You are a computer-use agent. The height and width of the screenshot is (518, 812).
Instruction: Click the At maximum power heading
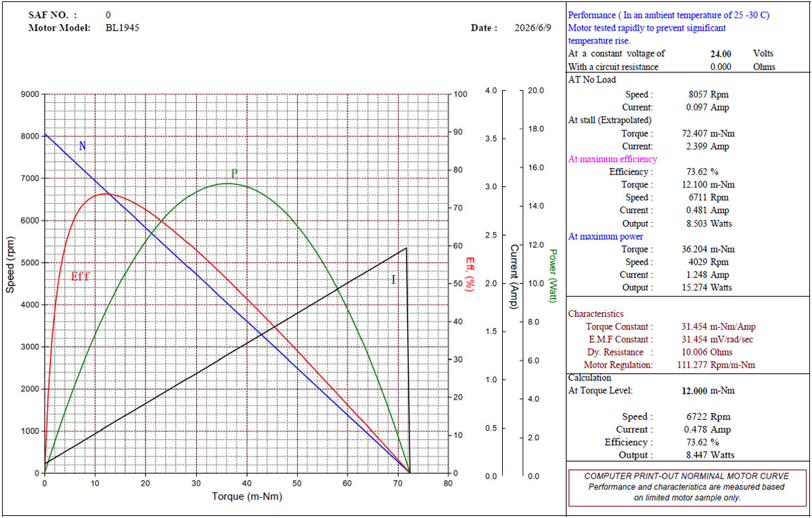[x=606, y=236]
